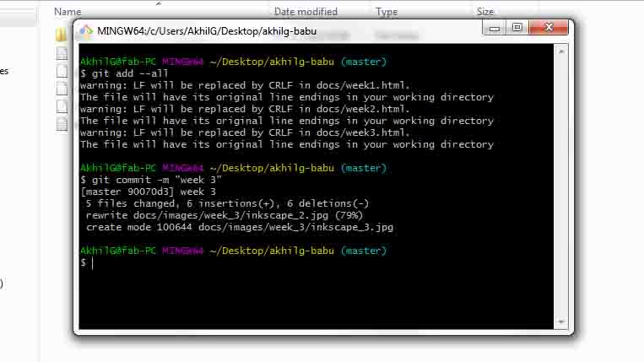Minimize the MINGW64 terminal window
Viewport: 644px width, 362px height.
coord(495,28)
